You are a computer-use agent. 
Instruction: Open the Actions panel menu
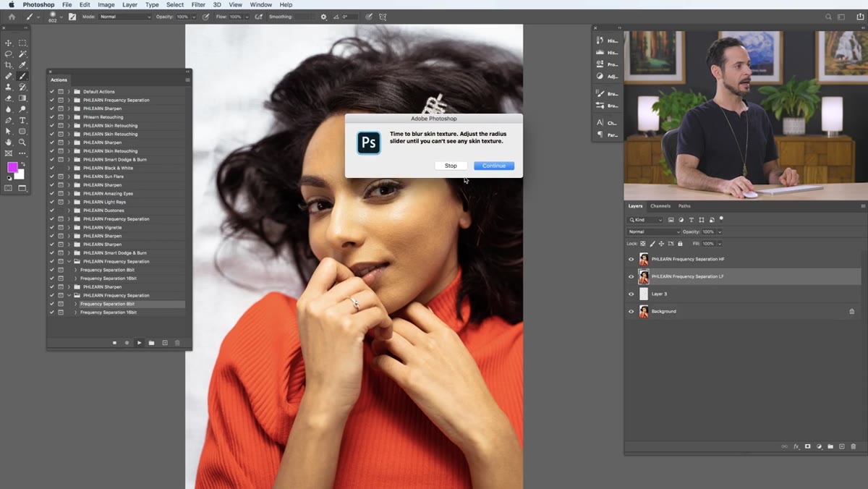point(187,80)
